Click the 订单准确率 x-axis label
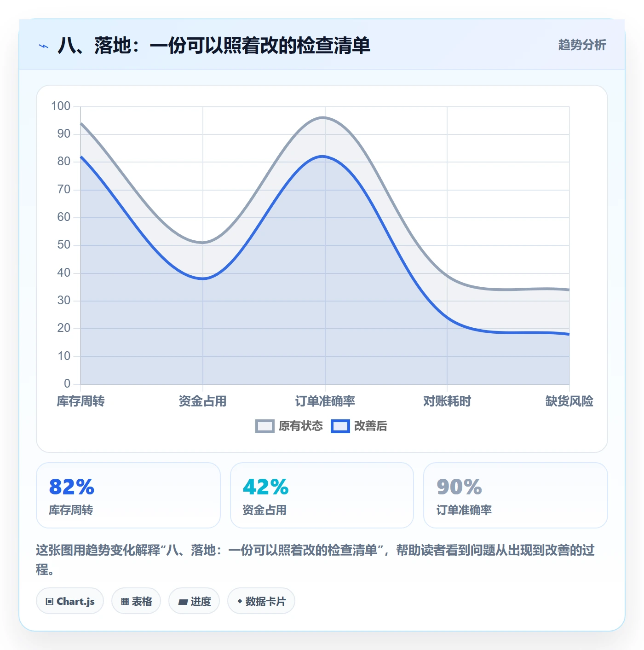 click(325, 401)
